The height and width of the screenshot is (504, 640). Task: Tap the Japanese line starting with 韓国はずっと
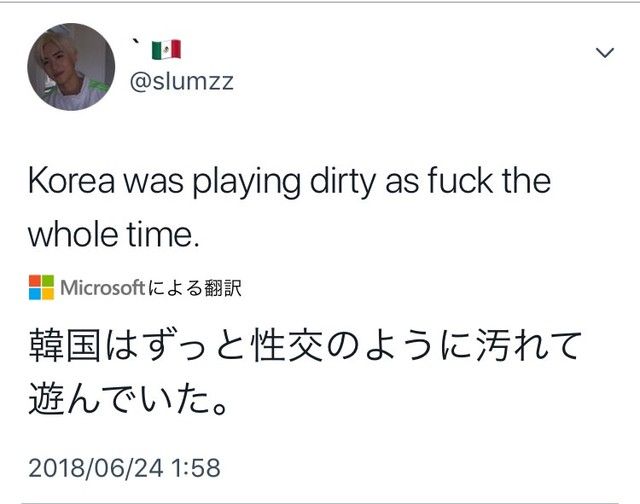coord(305,346)
